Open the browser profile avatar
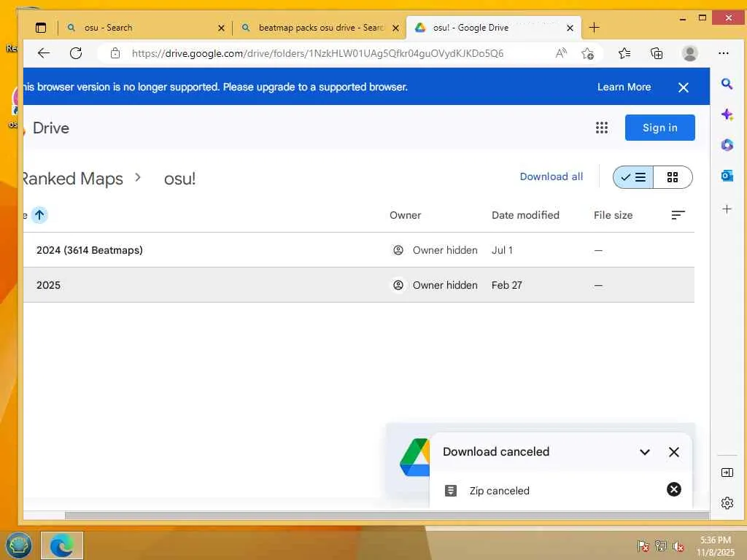The width and height of the screenshot is (747, 560). click(689, 53)
